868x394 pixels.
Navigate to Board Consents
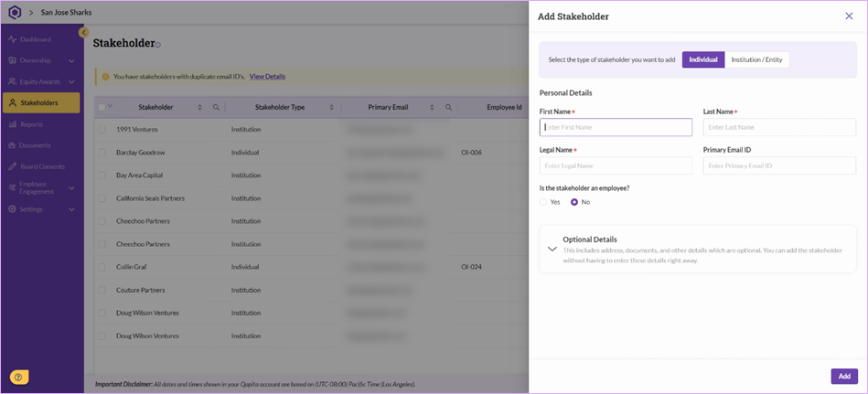[43, 166]
